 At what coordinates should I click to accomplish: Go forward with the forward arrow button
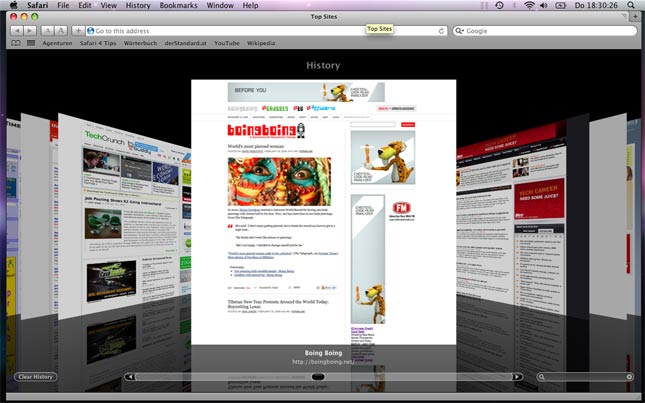30,30
